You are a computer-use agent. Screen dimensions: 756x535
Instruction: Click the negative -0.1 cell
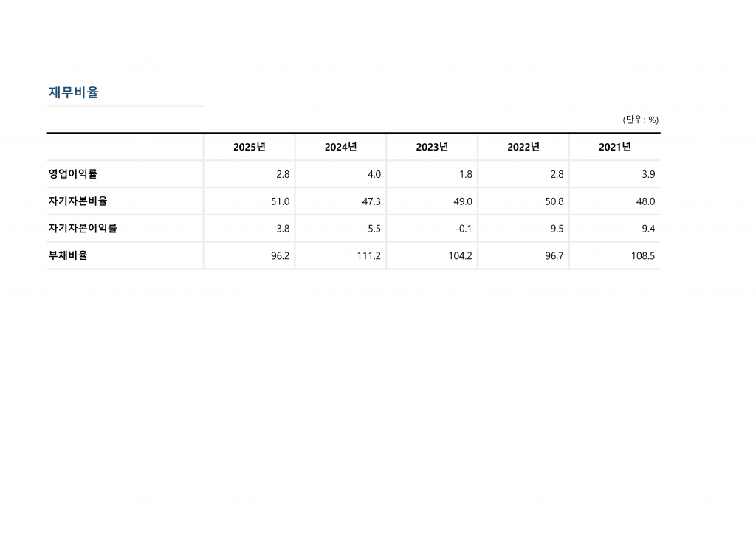click(x=464, y=229)
